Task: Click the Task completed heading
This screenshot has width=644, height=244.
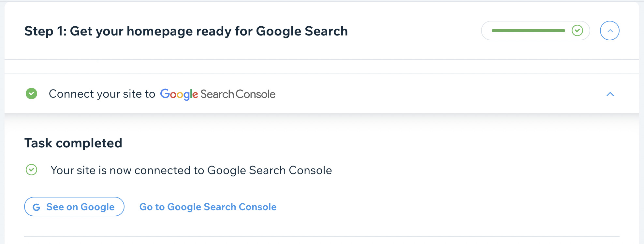Action: pyautogui.click(x=73, y=143)
